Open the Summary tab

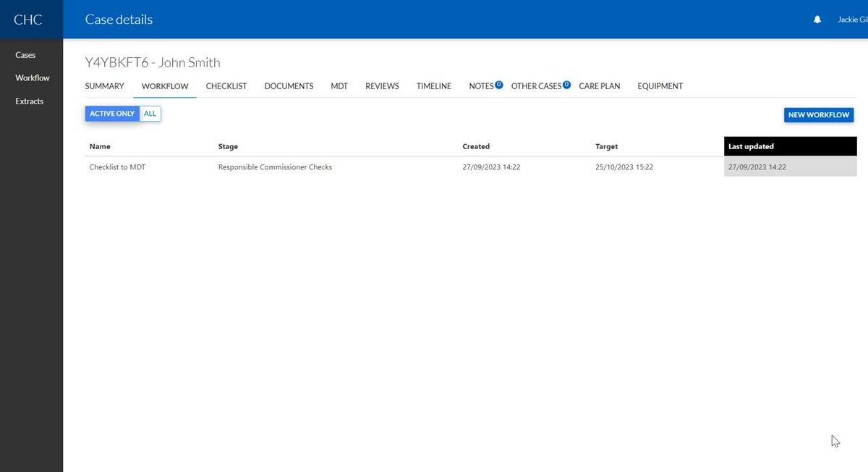click(x=105, y=86)
